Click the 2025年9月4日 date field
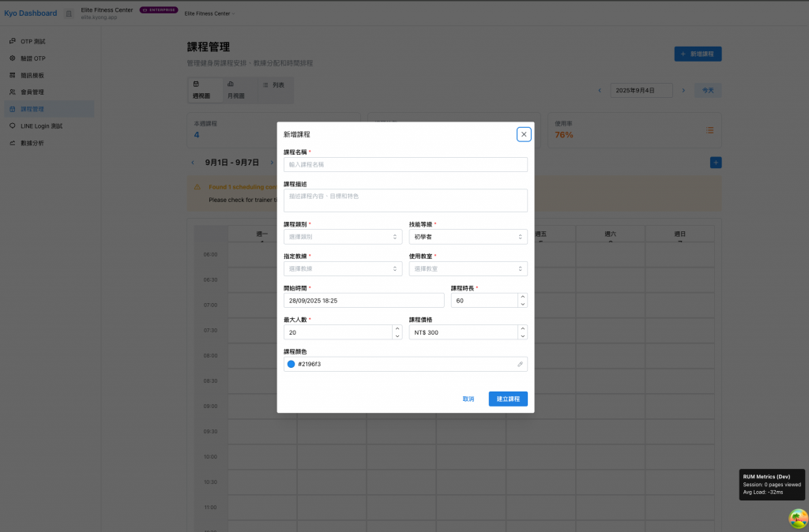 click(x=642, y=90)
